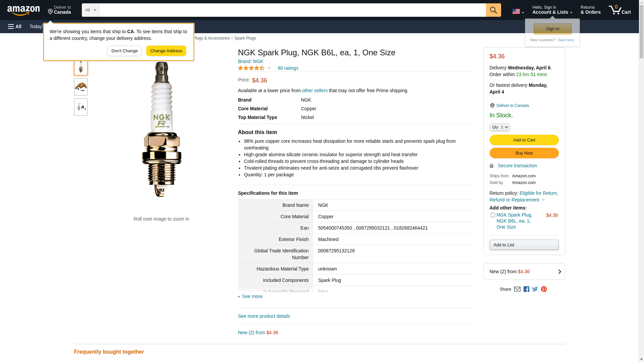
Task: Open the shopping cart icon
Action: [620, 10]
